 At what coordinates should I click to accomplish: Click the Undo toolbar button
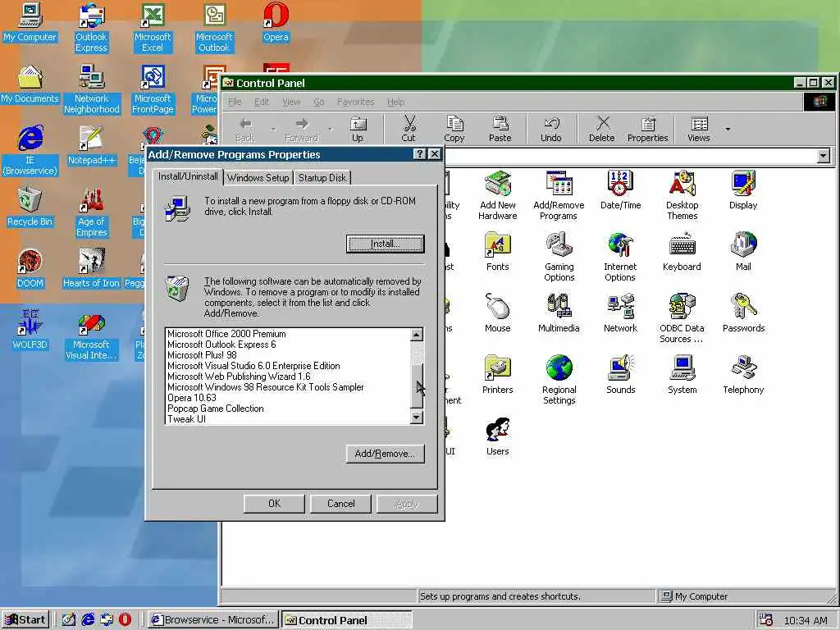coord(550,129)
